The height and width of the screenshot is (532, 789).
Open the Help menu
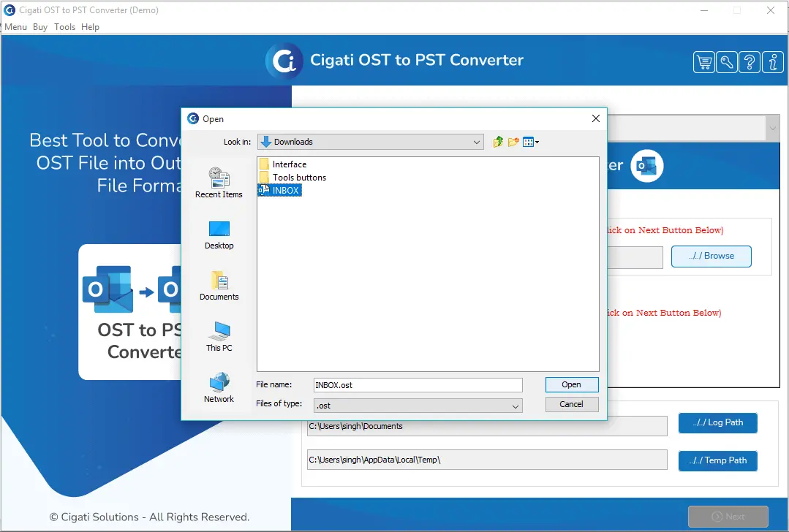pos(90,27)
